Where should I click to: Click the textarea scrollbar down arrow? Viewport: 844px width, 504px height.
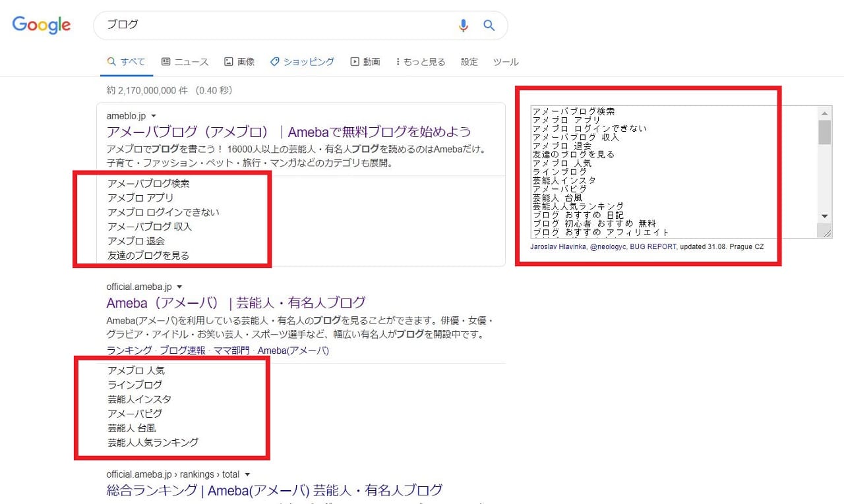[x=824, y=216]
